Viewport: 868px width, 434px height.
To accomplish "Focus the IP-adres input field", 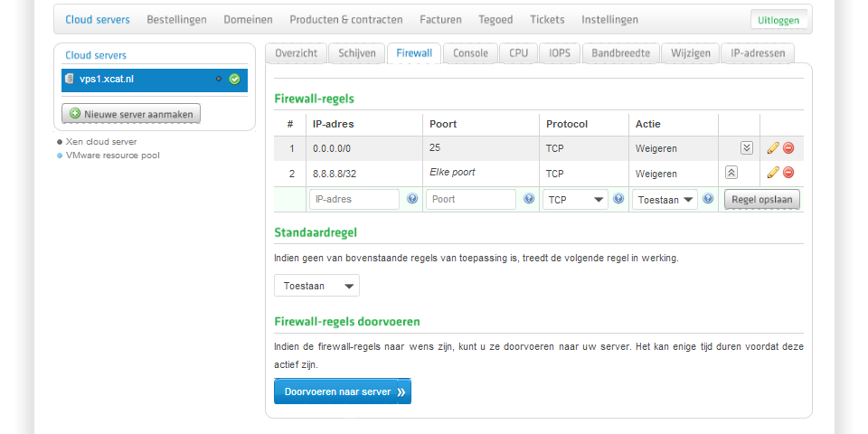I will [354, 199].
